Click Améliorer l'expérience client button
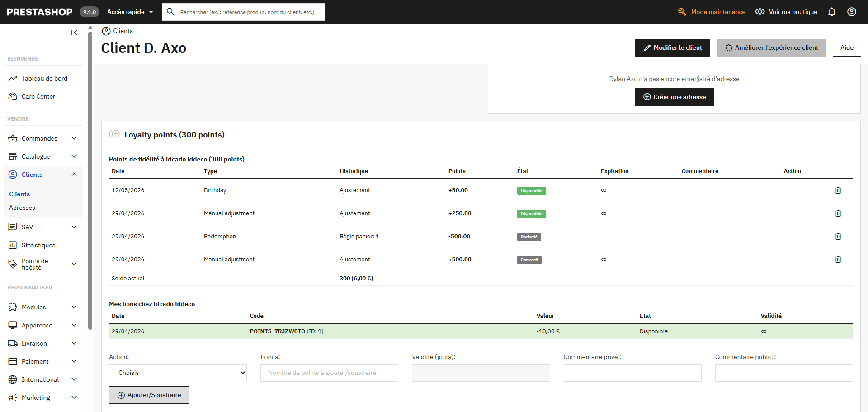This screenshot has height=412, width=868. pyautogui.click(x=771, y=47)
